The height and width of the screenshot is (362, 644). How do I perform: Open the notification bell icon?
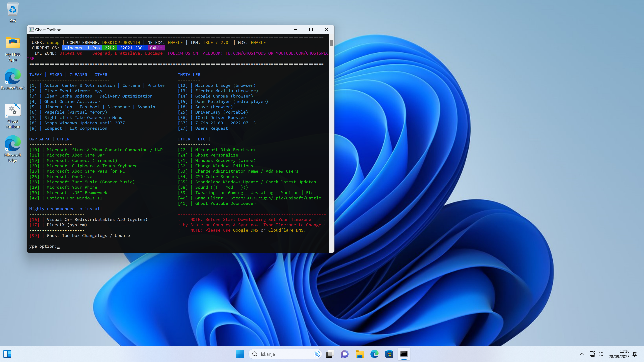(x=635, y=354)
